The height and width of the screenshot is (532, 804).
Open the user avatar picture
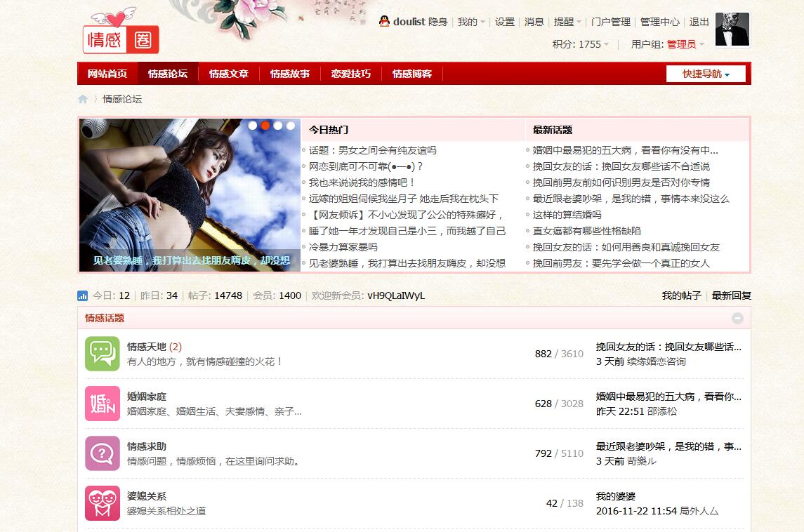pyautogui.click(x=732, y=29)
